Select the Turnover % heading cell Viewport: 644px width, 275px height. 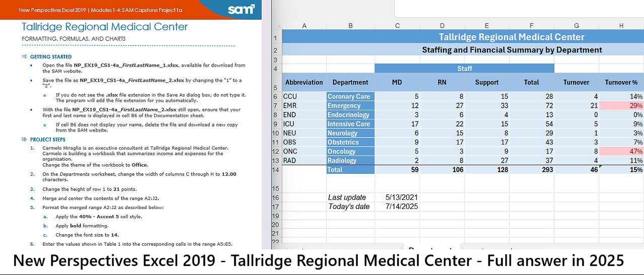click(x=621, y=82)
